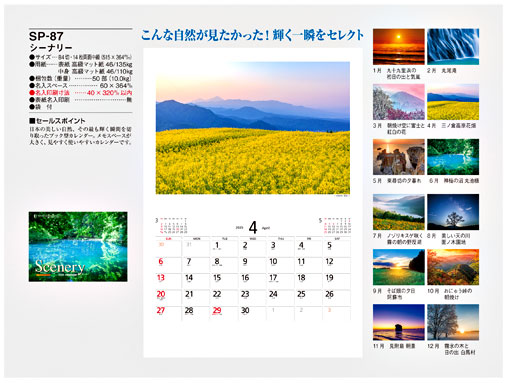Viewport: 505px width, 383px height.
Task: Select the November island silhouette thumbnail
Action: click(398, 322)
